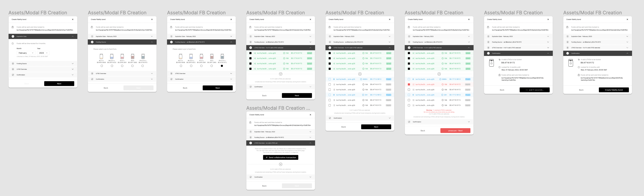Viewport: 644px width, 196px height.
Task: Click the Date jar icon where no jar is selected
Action: [133, 56]
